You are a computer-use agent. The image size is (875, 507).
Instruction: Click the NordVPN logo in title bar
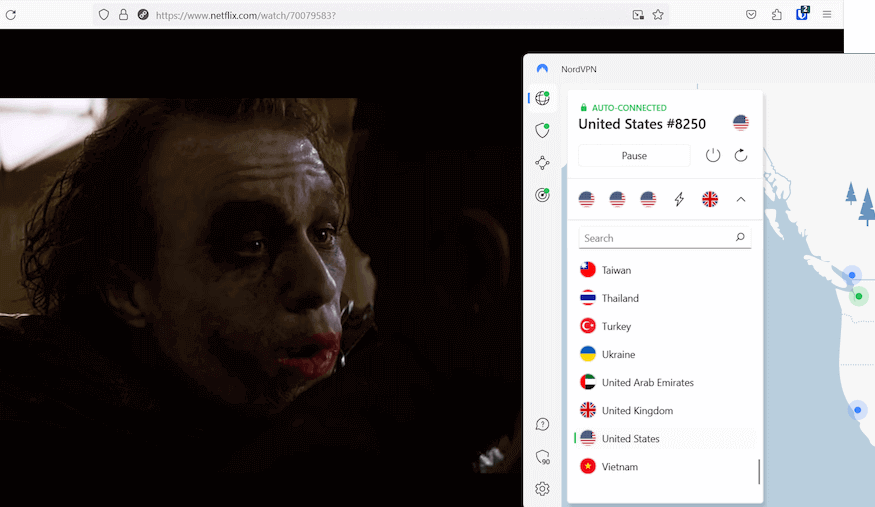542,69
